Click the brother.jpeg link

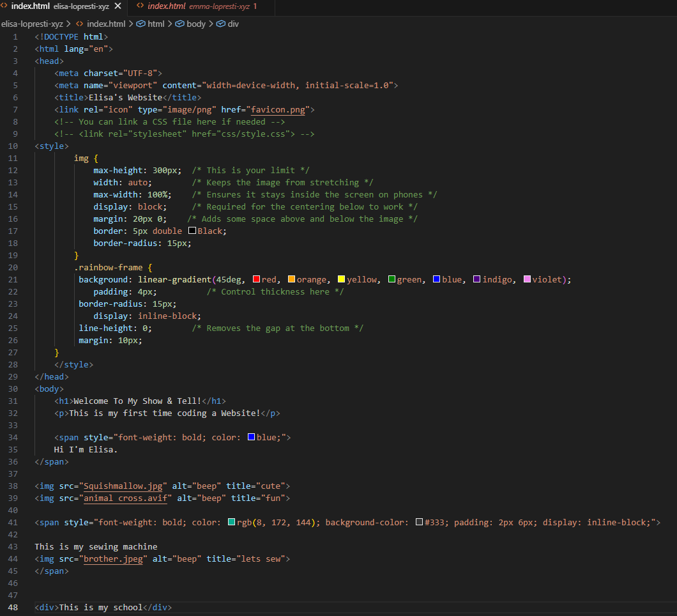tap(114, 558)
